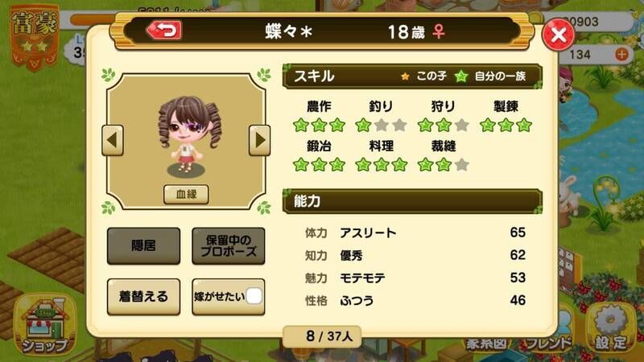The height and width of the screenshot is (362, 644).
Task: Show next character with right arrow
Action: (259, 140)
